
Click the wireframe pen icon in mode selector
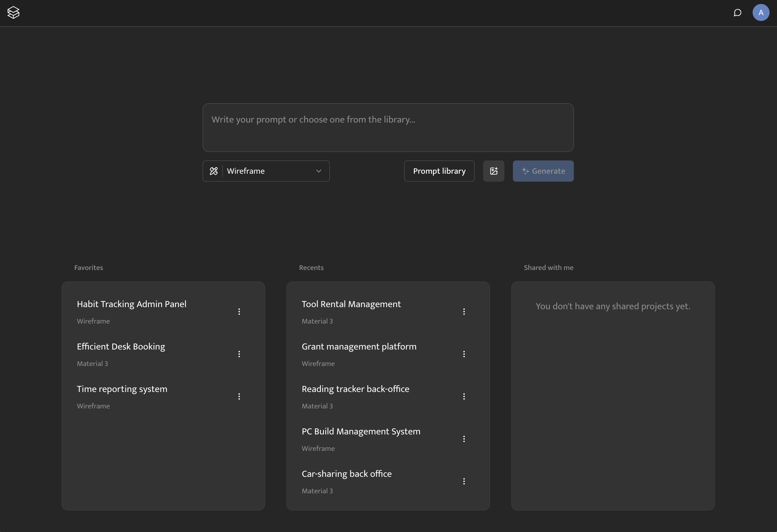coord(214,171)
